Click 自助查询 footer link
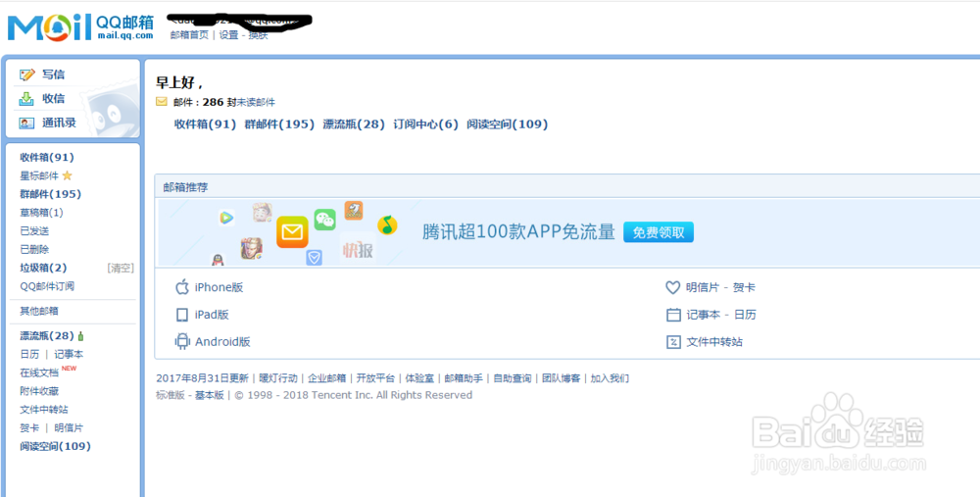The height and width of the screenshot is (497, 980). (x=513, y=378)
